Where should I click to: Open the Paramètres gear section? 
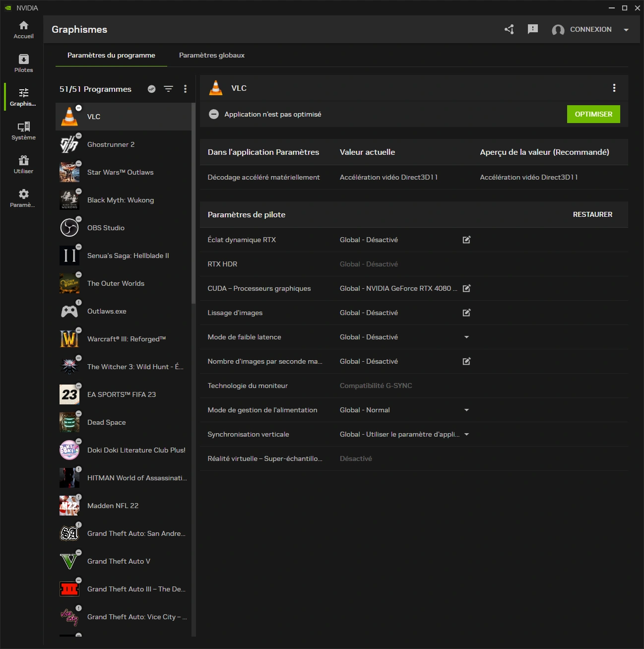tap(23, 198)
